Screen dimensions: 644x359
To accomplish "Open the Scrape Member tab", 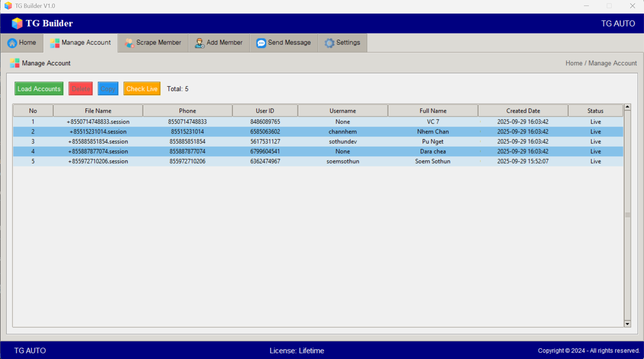I will [x=158, y=43].
